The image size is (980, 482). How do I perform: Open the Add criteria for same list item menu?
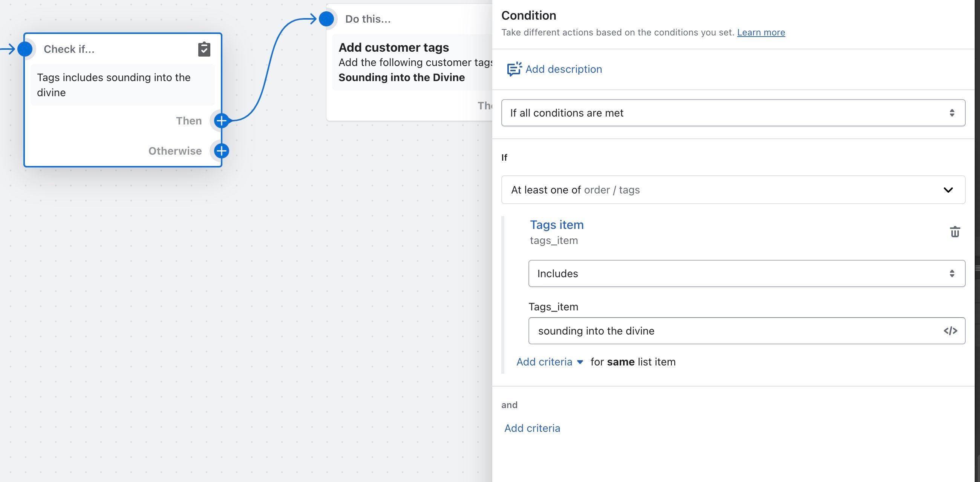click(x=549, y=362)
